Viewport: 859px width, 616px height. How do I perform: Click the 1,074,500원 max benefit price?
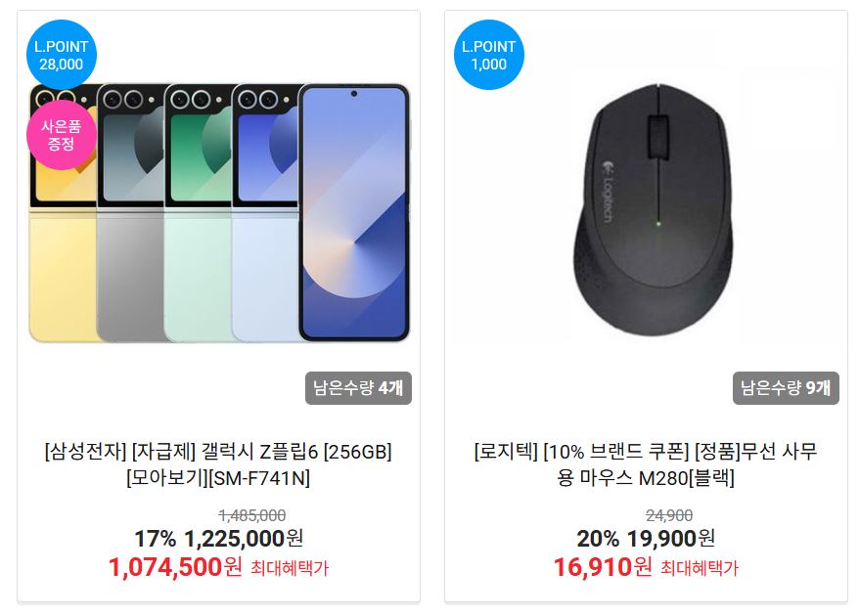[175, 567]
